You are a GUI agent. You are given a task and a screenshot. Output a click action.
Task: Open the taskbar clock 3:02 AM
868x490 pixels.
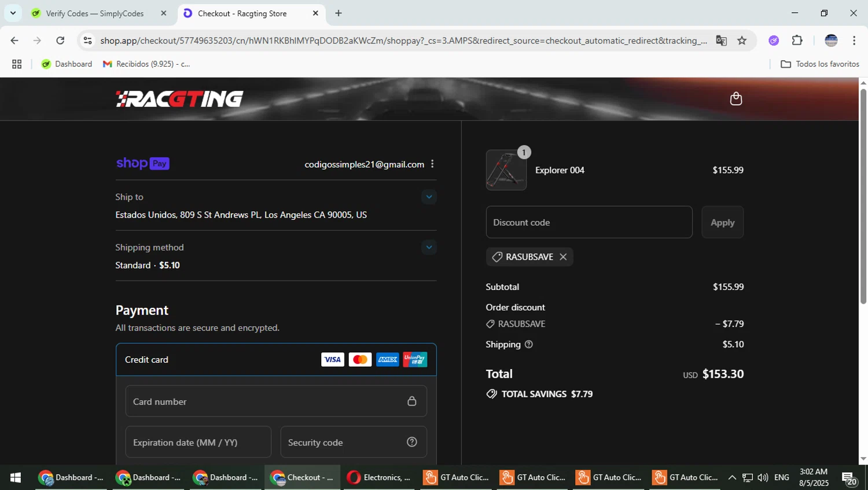[814, 477]
